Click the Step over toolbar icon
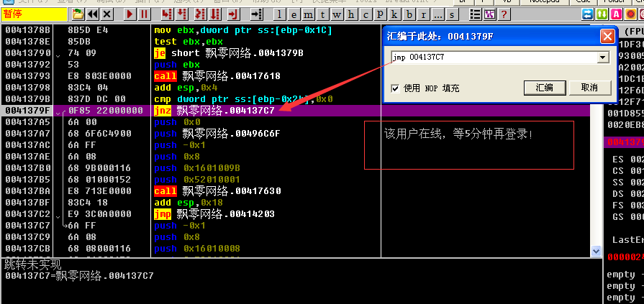 (181, 14)
